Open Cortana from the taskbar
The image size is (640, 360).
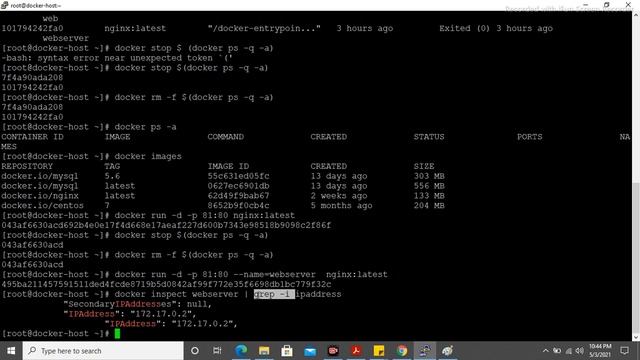tap(195, 351)
